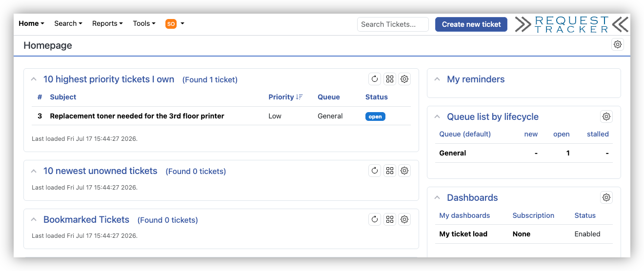
Task: Open grid view icon for highest priority tickets
Action: [389, 79]
